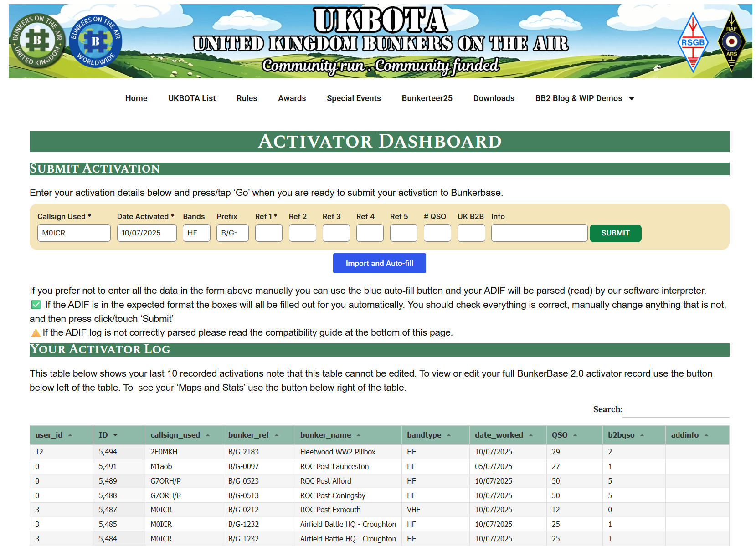Sort table by ID column arrow
The image size is (756, 546).
click(x=115, y=435)
